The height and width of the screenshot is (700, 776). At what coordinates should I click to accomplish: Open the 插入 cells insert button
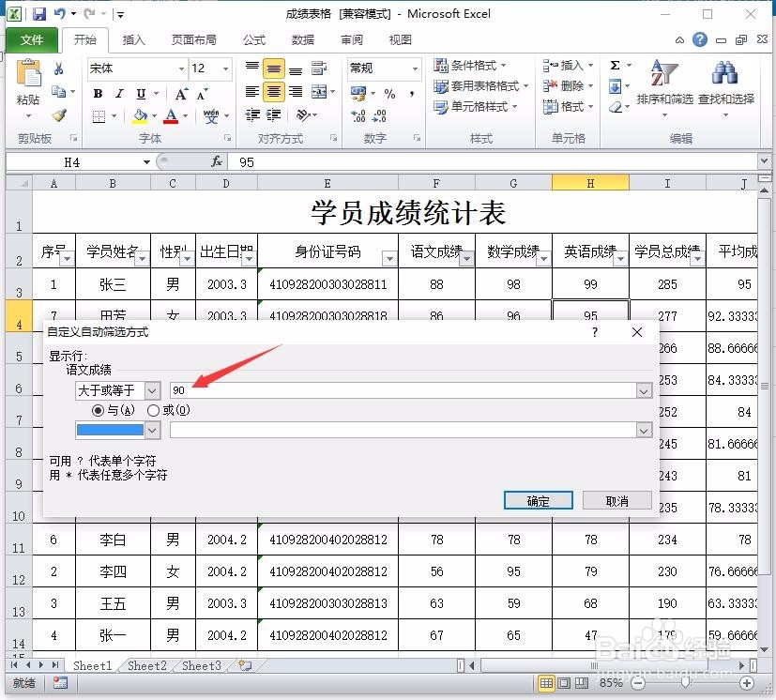pyautogui.click(x=567, y=66)
